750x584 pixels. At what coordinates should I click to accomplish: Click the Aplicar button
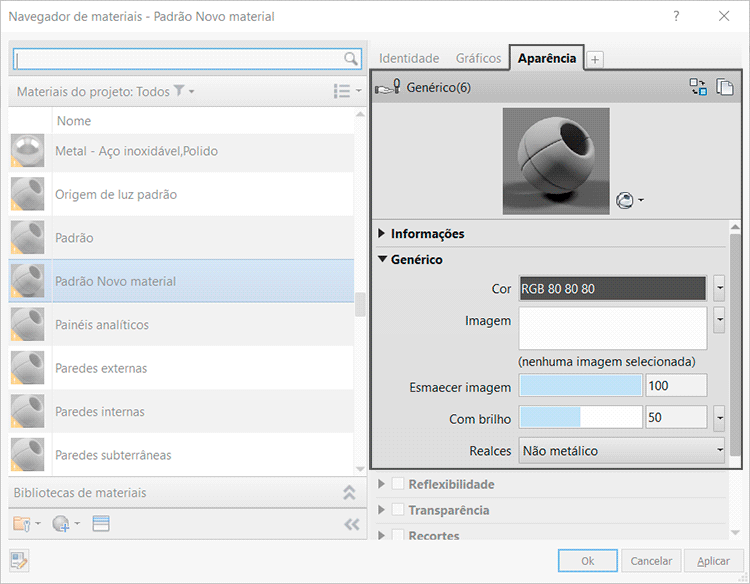tap(712, 561)
